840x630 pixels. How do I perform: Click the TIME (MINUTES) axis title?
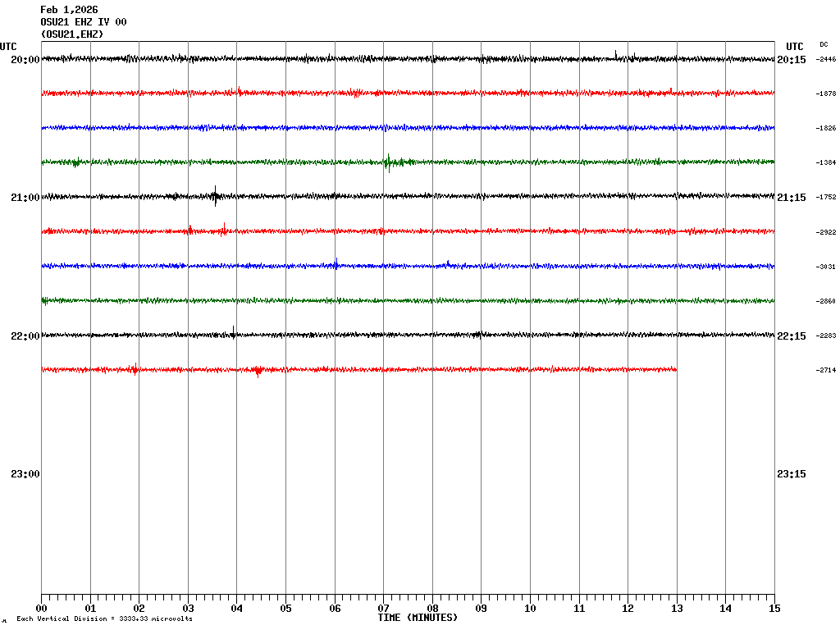[418, 618]
